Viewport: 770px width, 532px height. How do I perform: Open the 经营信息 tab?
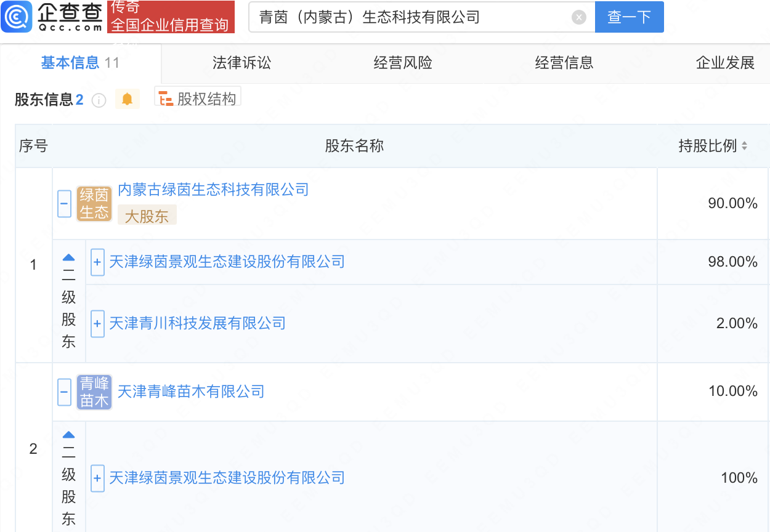(x=564, y=63)
